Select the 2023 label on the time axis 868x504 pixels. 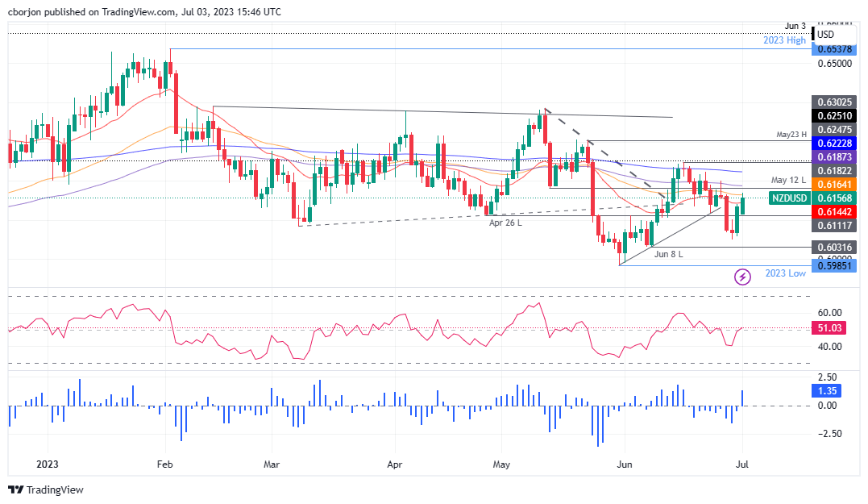tap(47, 464)
